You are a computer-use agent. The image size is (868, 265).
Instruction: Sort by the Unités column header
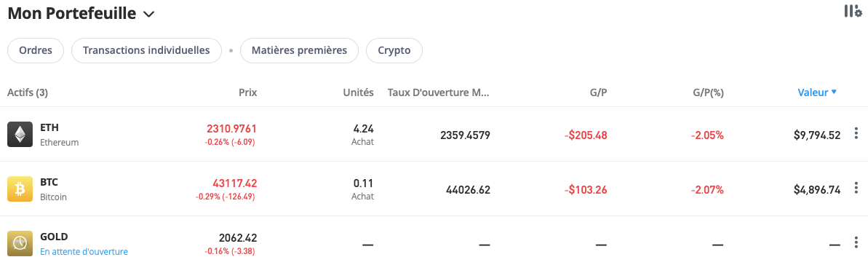pos(359,92)
